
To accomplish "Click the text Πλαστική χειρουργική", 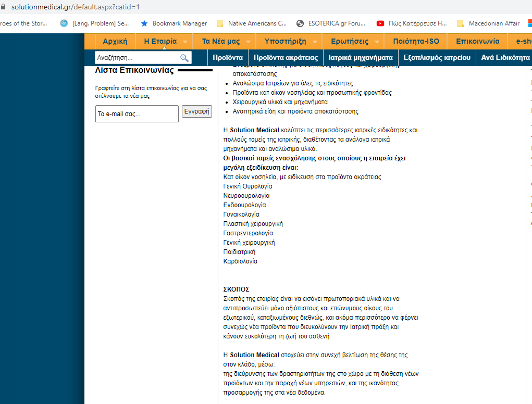I will 253,224.
